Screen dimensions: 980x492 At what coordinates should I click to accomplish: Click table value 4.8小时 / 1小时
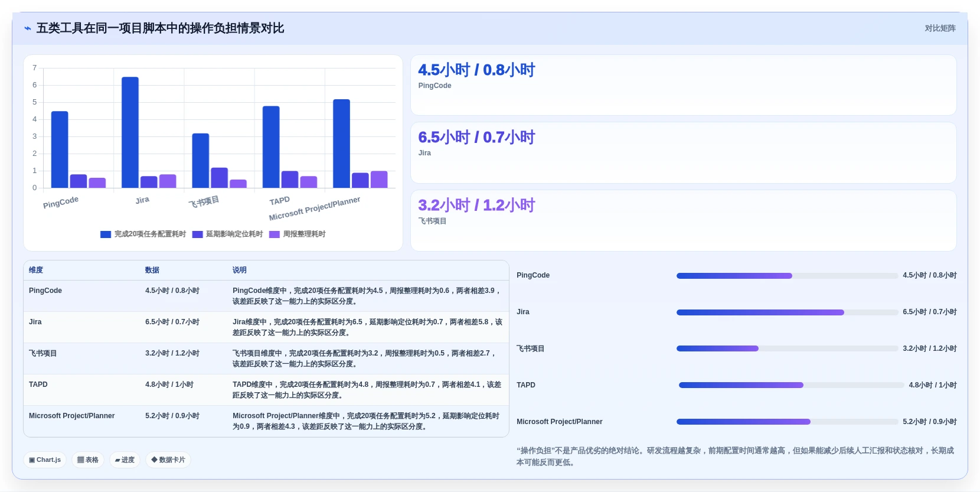tap(169, 385)
